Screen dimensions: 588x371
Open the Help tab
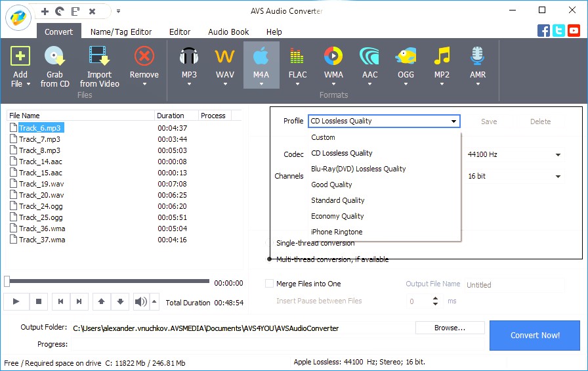[x=274, y=32]
